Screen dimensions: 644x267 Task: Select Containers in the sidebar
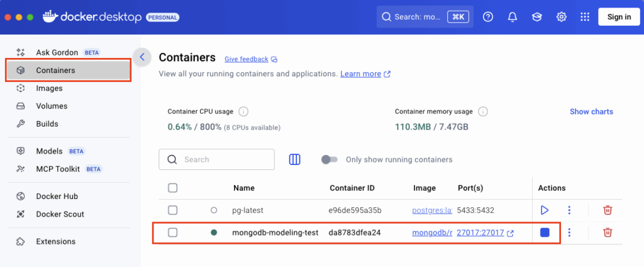coord(68,71)
